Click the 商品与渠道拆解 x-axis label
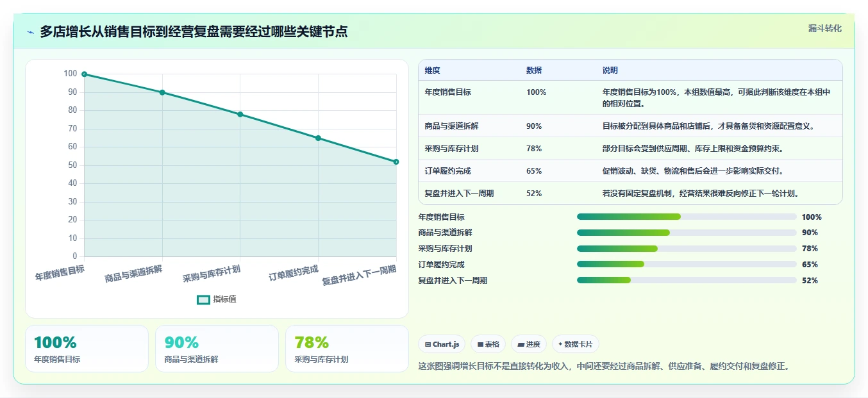Viewport: 868px width, 398px height. click(133, 274)
